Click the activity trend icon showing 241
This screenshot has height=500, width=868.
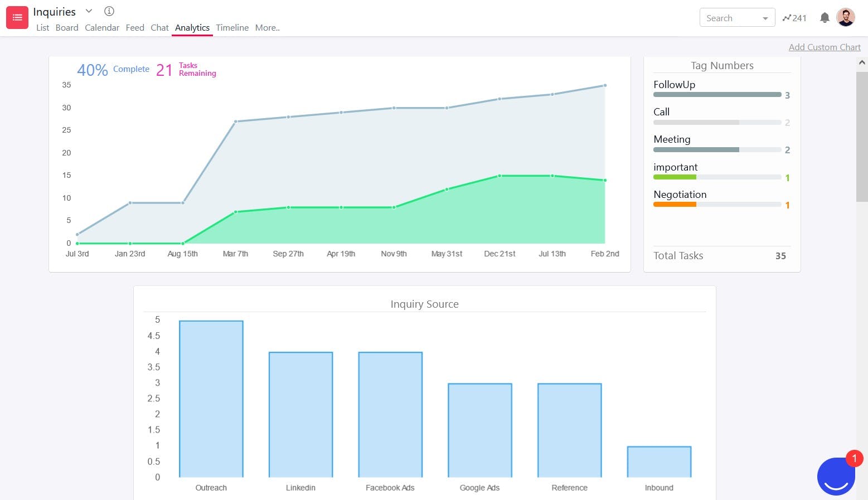(794, 18)
